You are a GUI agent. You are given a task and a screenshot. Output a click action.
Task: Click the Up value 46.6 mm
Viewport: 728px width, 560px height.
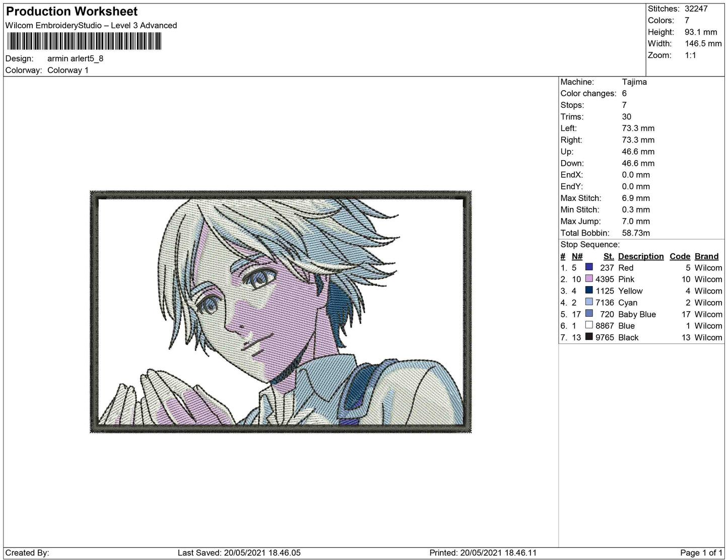point(638,151)
